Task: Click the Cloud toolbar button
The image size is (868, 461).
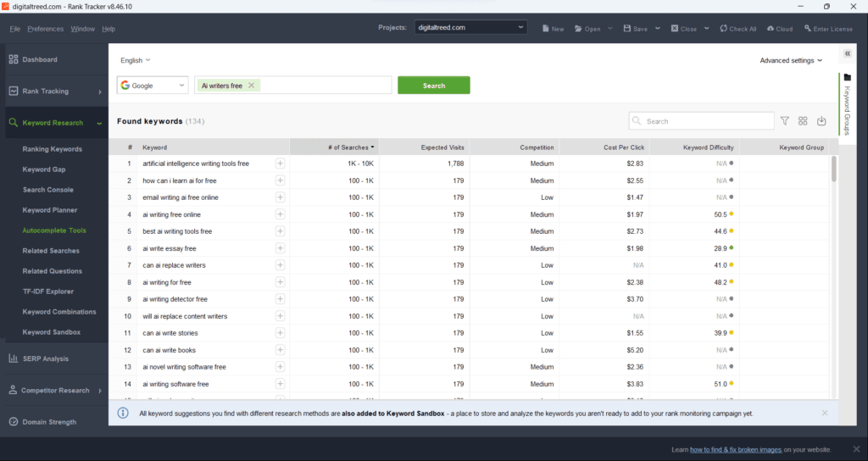Action: tap(778, 28)
